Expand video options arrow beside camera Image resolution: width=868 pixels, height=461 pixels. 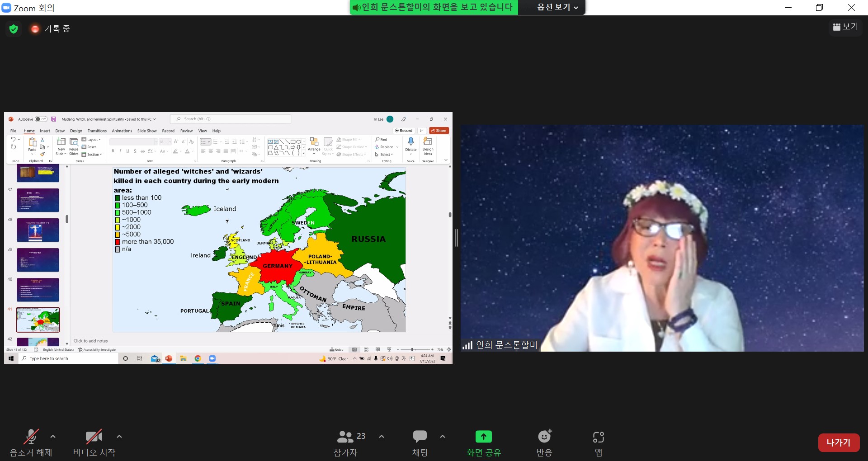pyautogui.click(x=119, y=437)
